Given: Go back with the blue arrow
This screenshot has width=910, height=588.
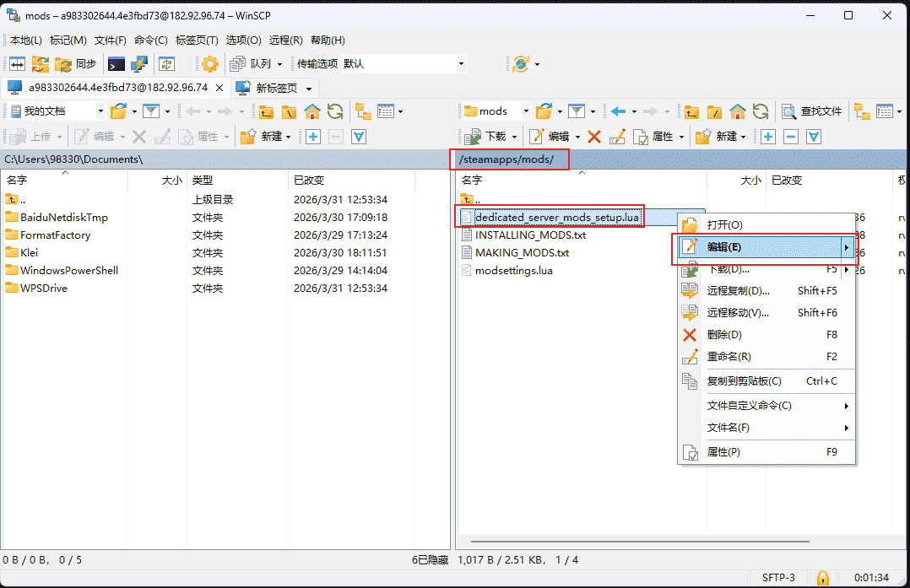Looking at the screenshot, I should coord(618,111).
